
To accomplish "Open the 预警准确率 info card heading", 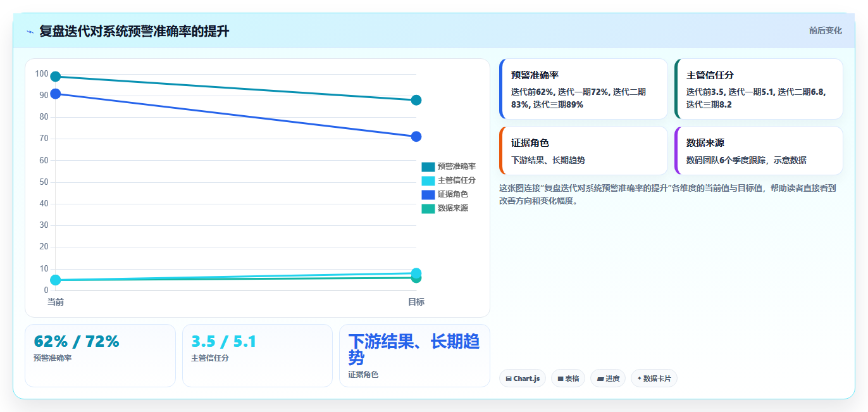I will coord(535,75).
